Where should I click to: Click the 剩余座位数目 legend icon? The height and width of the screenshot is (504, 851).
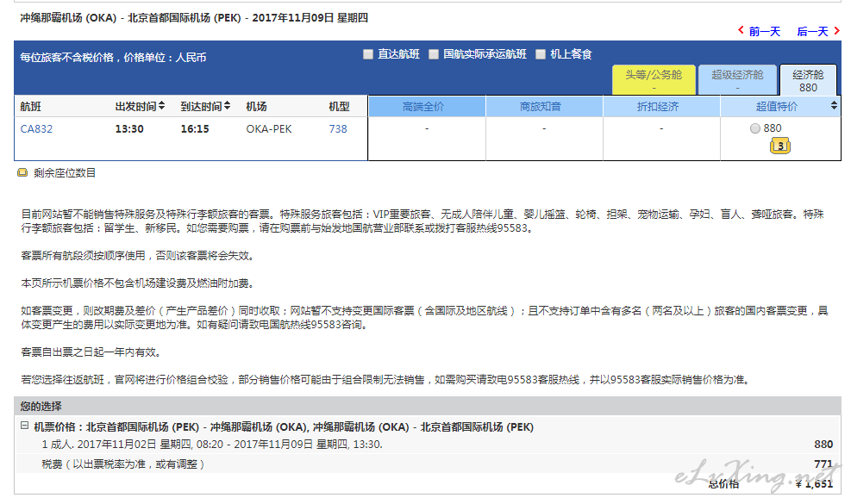pyautogui.click(x=22, y=173)
